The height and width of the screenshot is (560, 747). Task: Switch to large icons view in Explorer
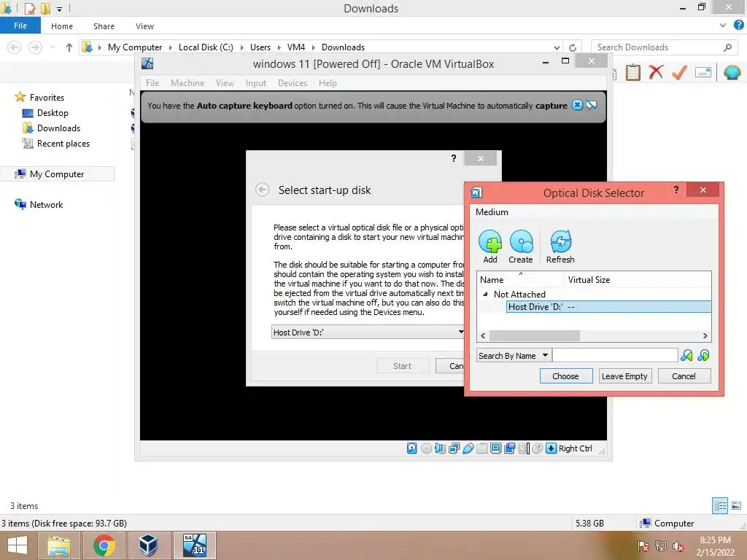click(x=736, y=506)
